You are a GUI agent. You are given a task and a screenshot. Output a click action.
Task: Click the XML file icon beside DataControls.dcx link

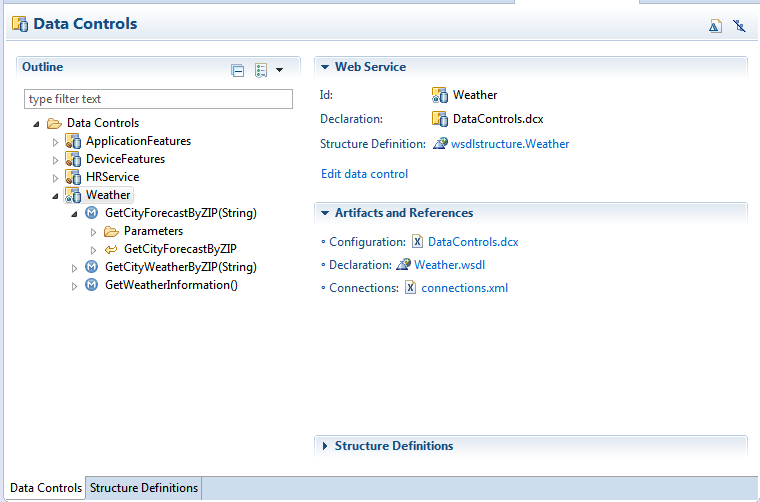[x=417, y=241]
